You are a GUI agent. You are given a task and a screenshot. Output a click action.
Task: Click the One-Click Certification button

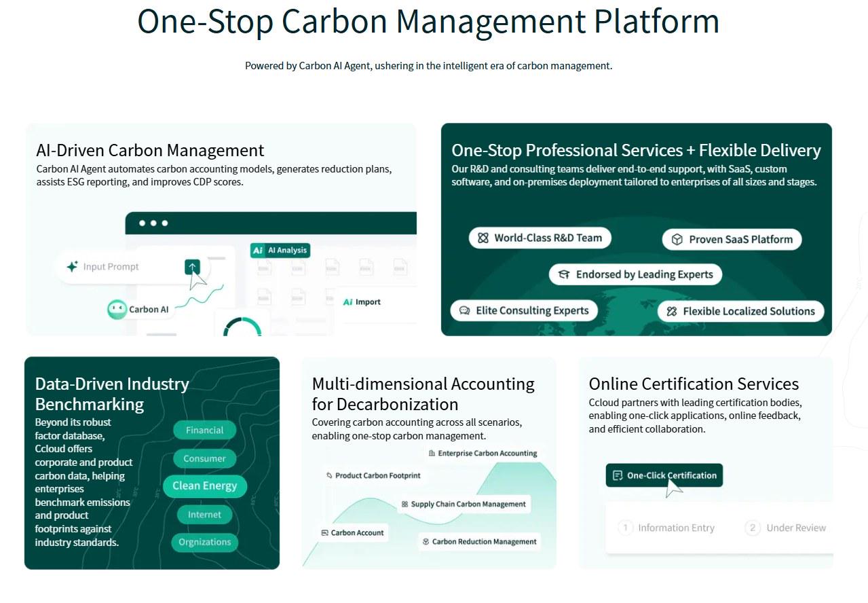click(x=664, y=475)
